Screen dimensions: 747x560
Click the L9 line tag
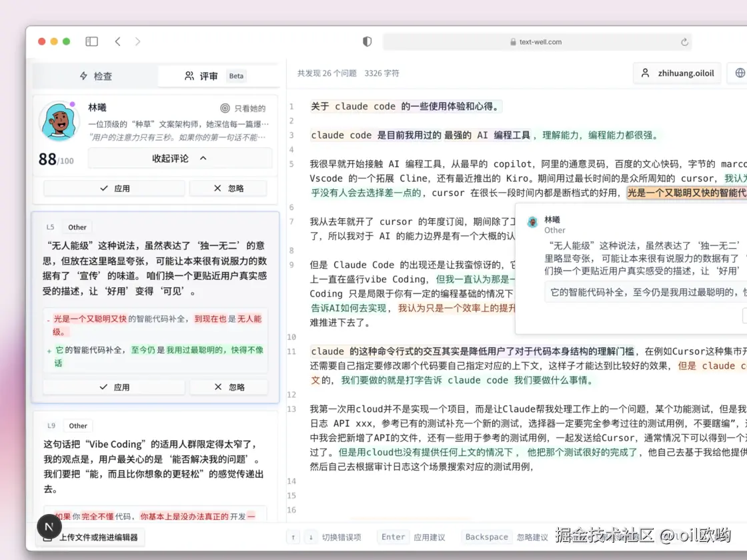tap(51, 426)
